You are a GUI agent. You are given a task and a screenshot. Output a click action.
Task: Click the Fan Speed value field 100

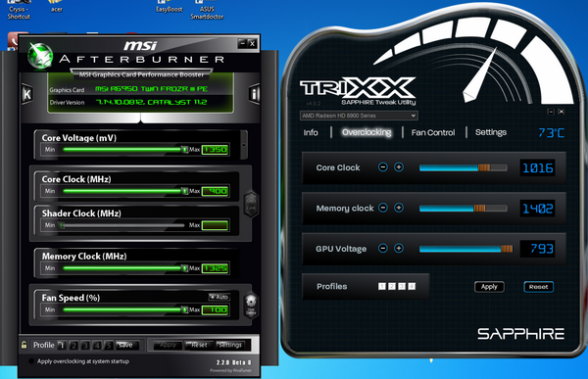215,310
